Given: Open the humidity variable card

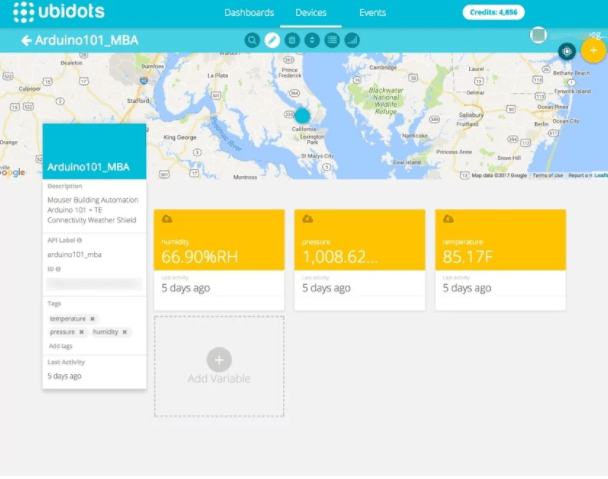Looking at the screenshot, I should click(219, 259).
